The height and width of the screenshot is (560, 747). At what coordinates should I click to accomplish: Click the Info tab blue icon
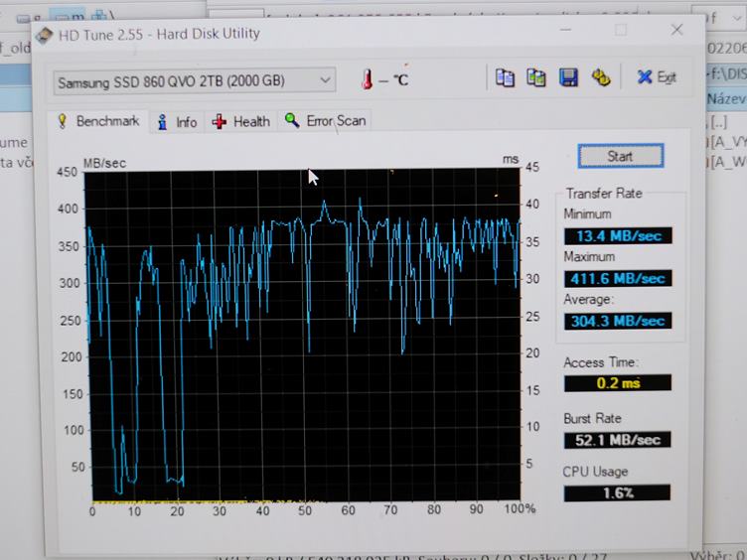pos(163,122)
